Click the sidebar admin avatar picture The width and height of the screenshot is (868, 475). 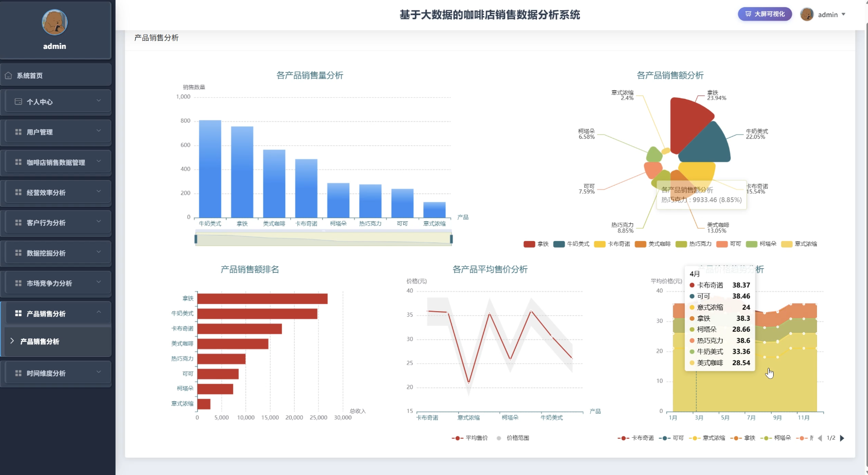click(55, 22)
